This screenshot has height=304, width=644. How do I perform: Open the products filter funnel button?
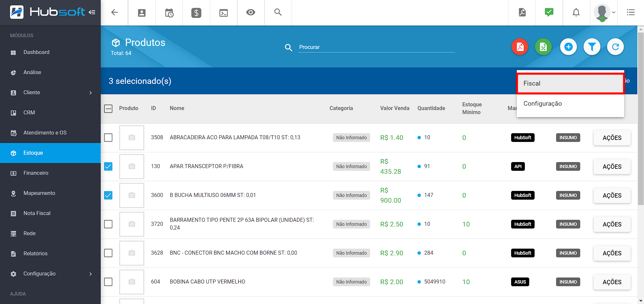(592, 47)
